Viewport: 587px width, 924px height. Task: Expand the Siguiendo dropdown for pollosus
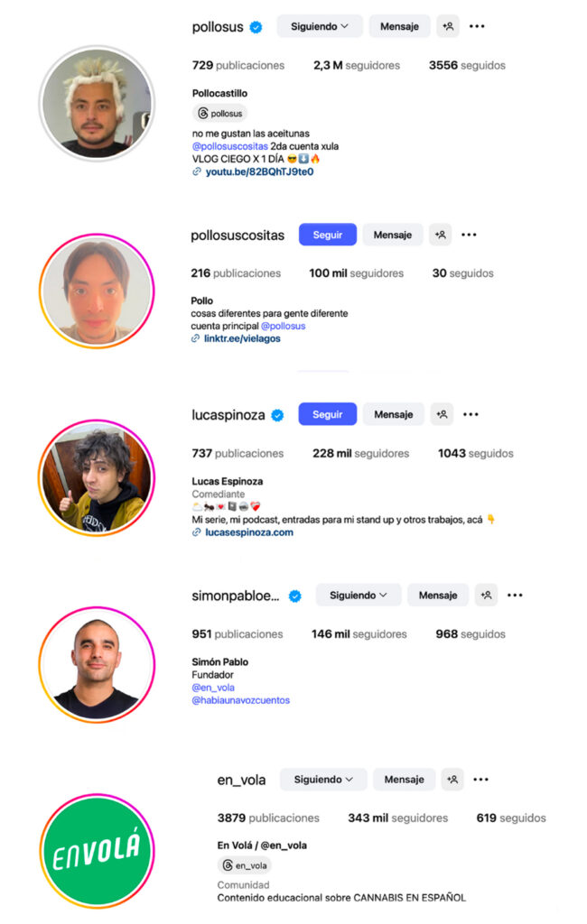tap(319, 26)
